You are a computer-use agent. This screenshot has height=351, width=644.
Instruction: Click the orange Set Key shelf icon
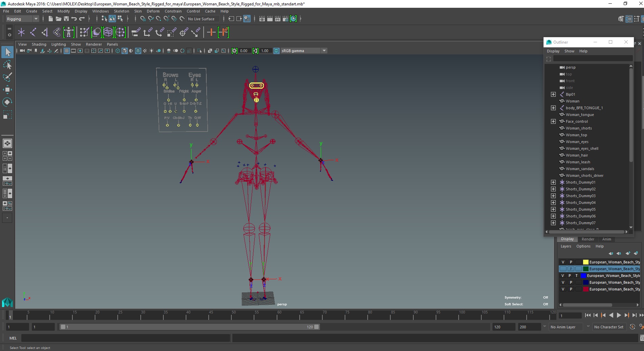point(211,32)
